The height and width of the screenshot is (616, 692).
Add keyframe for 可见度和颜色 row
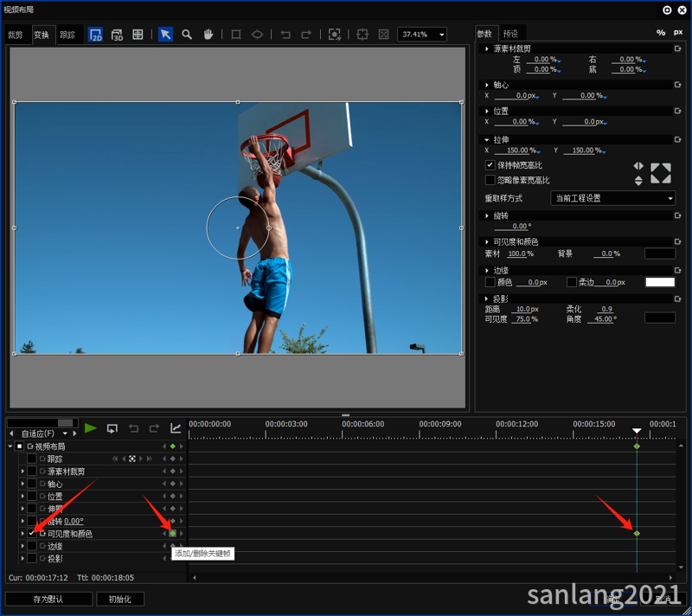pos(172,534)
